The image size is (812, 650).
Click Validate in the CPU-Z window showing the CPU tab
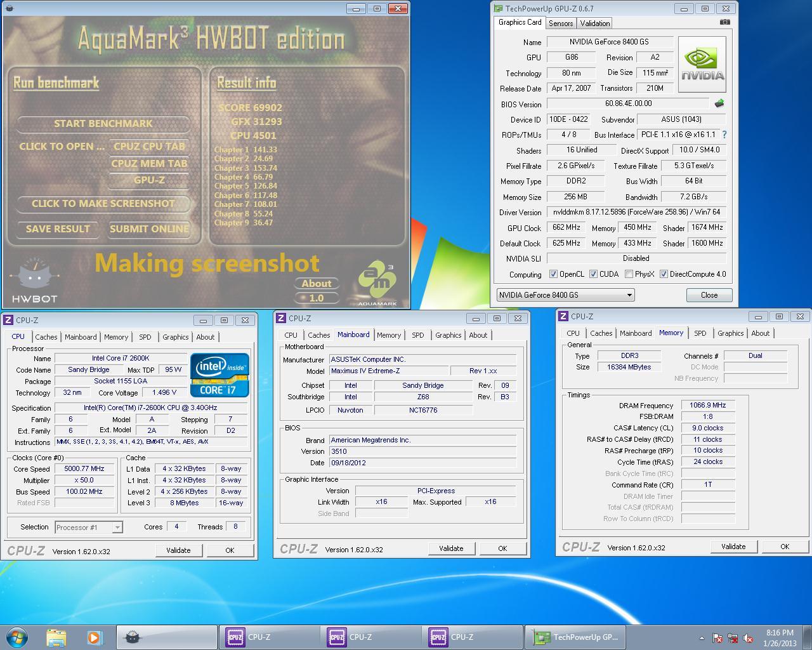point(178,550)
